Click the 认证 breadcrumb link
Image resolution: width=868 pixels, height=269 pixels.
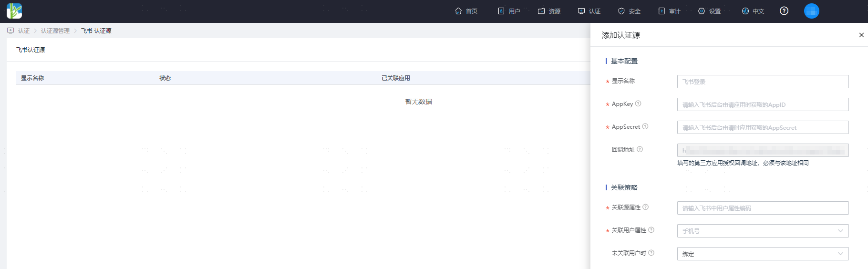pyautogui.click(x=24, y=31)
